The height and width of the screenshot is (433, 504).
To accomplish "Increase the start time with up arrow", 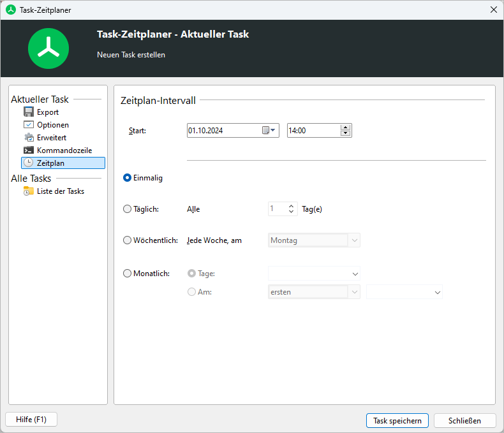I will (346, 128).
